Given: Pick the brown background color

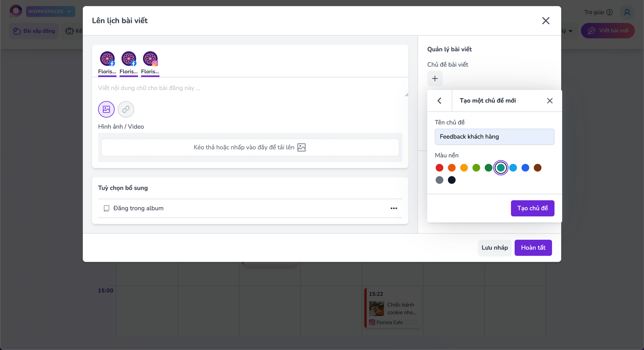Looking at the screenshot, I should 537,168.
